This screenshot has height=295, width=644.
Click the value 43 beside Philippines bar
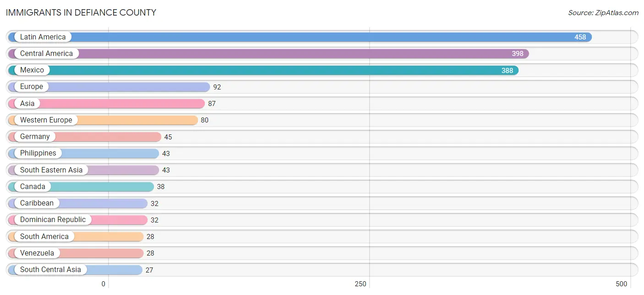166,154
